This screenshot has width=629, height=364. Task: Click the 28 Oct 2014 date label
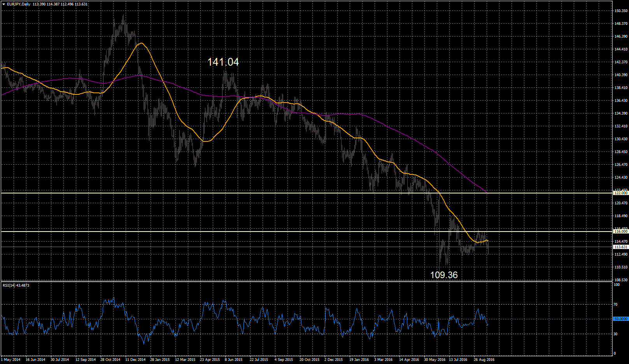pos(110,360)
